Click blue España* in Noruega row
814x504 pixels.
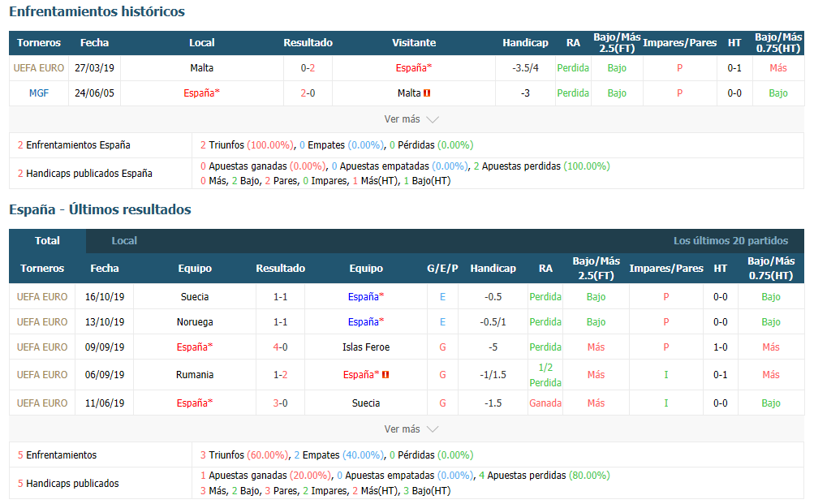[366, 322]
